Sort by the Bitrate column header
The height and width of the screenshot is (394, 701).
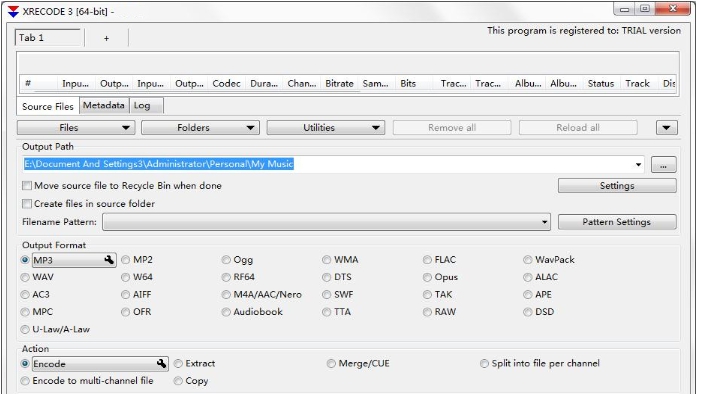tap(339, 84)
